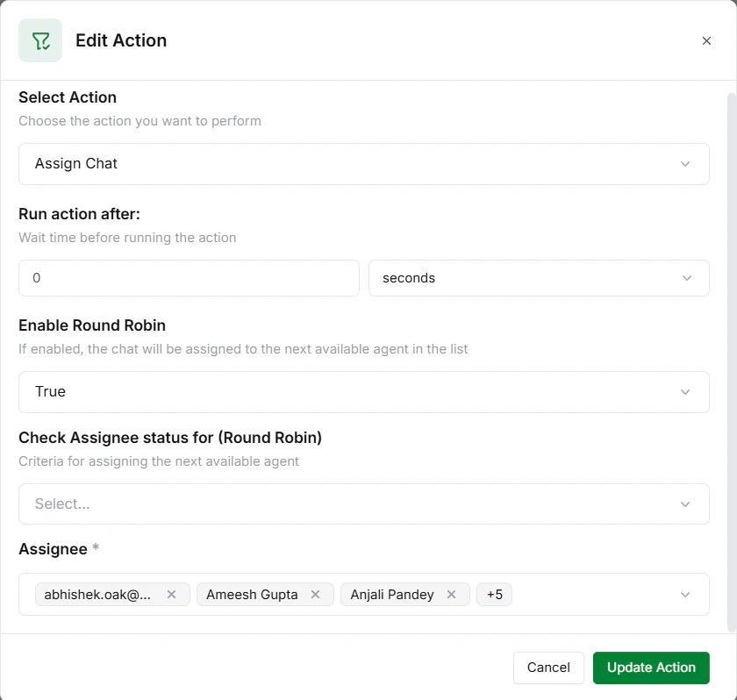The image size is (737, 700).
Task: Remove the abhishek.oak assignee chip
Action: pyautogui.click(x=172, y=594)
